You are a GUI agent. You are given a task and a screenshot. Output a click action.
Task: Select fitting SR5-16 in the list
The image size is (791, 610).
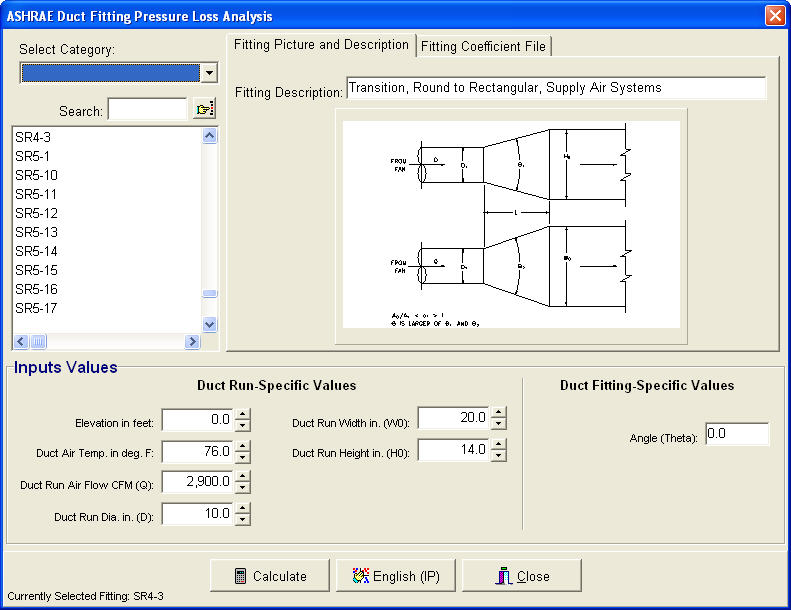(x=36, y=289)
